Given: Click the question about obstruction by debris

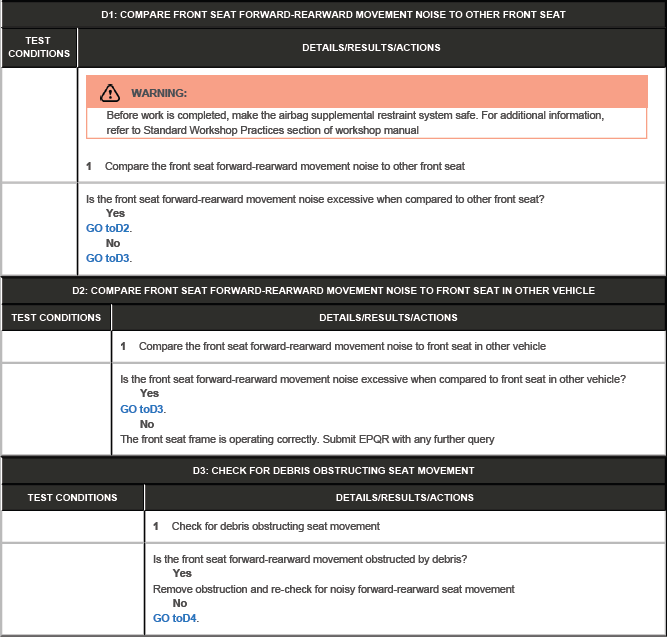Looking at the screenshot, I should point(310,559).
